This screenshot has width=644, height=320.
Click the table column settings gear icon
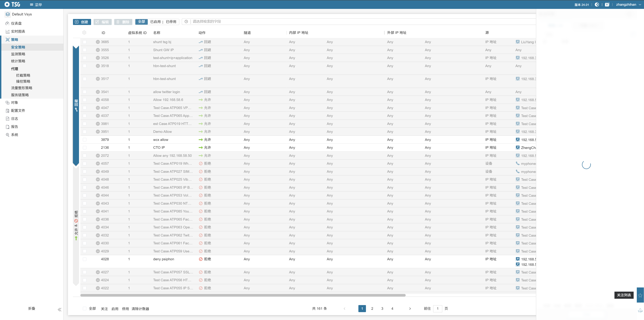(84, 33)
